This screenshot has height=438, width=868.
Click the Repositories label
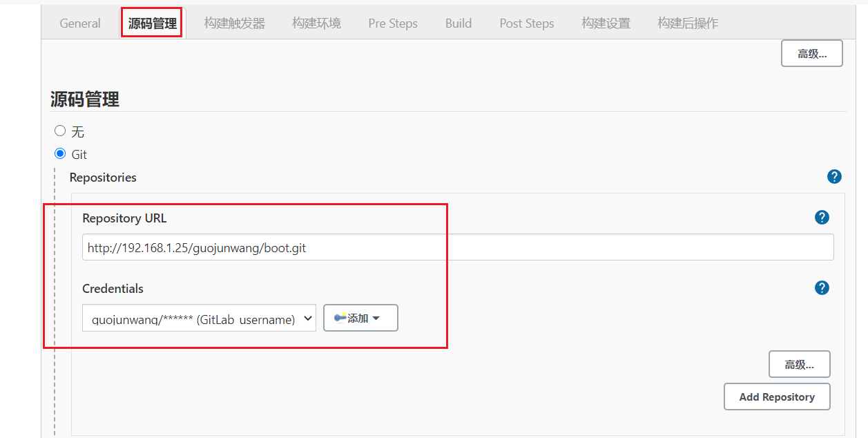click(x=103, y=178)
